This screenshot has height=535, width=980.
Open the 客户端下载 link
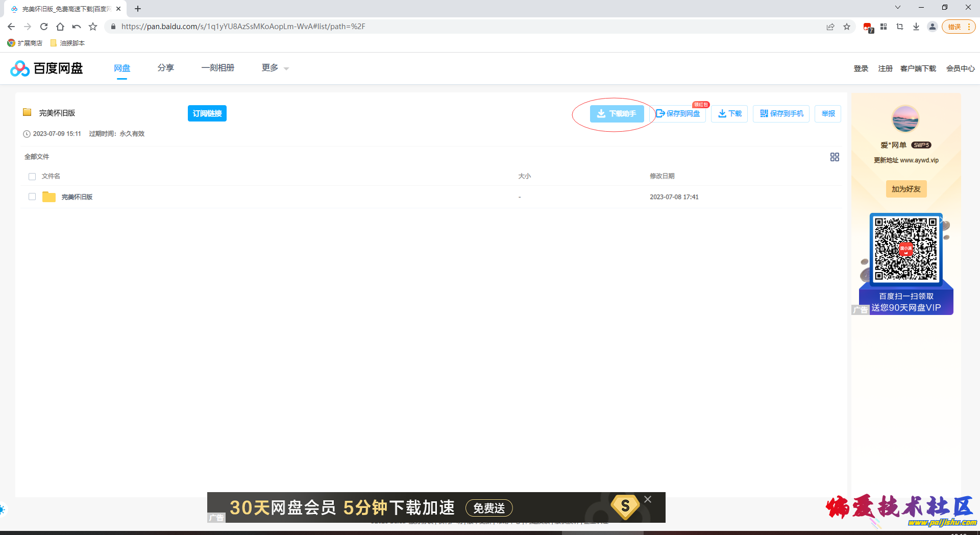918,68
